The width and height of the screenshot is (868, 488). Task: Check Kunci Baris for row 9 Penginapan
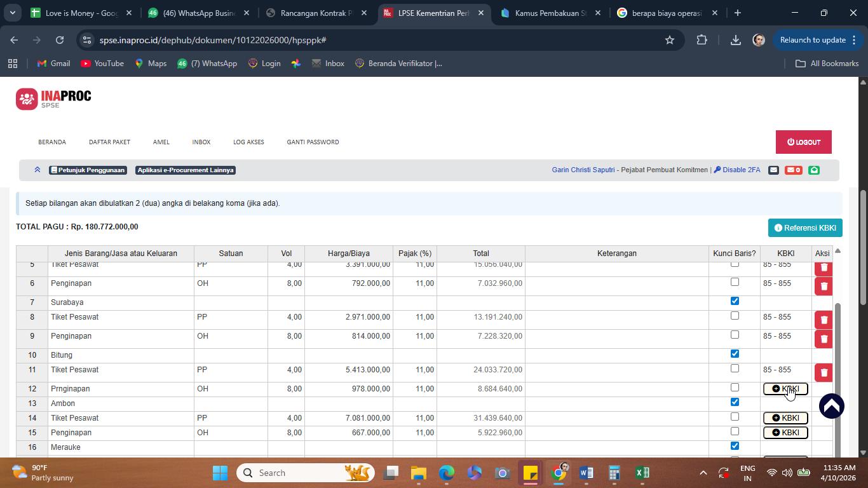[735, 335]
